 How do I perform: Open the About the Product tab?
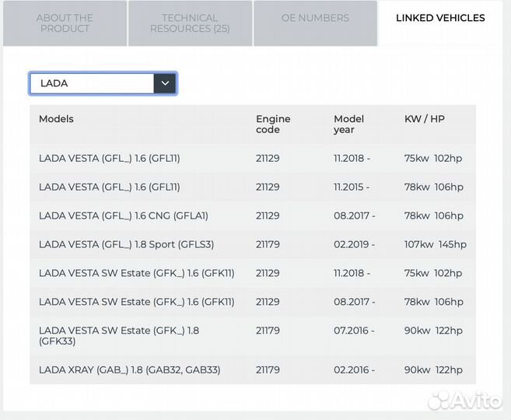[x=65, y=23]
